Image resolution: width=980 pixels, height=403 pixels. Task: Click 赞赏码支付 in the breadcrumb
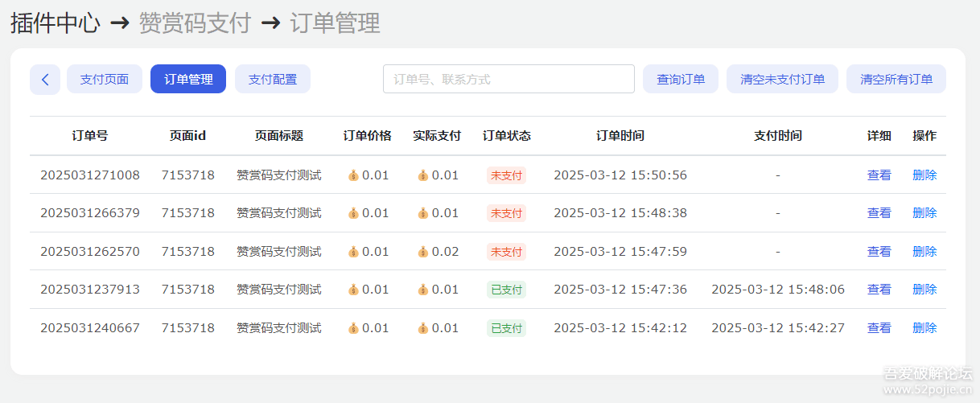coord(195,23)
